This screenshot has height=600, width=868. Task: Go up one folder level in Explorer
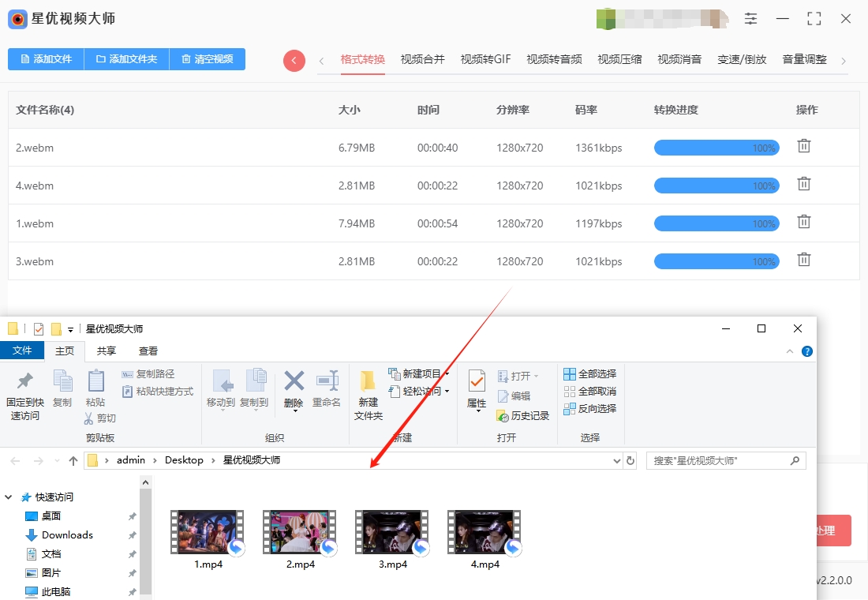(x=73, y=461)
